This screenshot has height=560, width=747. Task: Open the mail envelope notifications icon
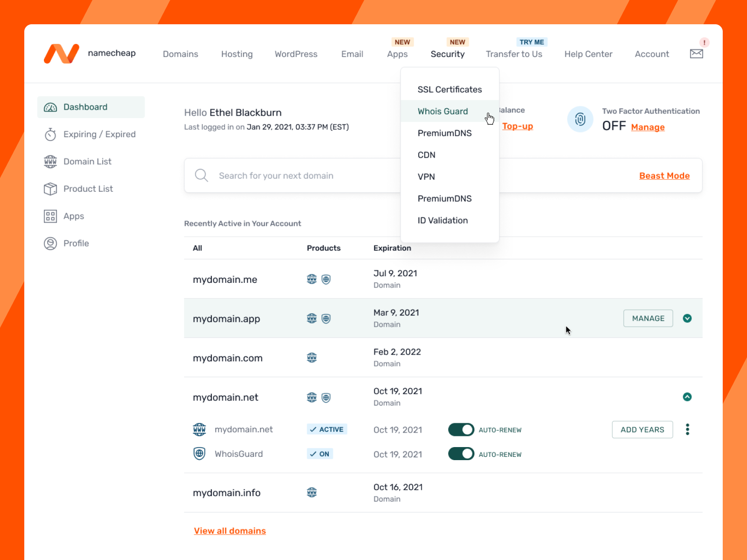(x=696, y=54)
